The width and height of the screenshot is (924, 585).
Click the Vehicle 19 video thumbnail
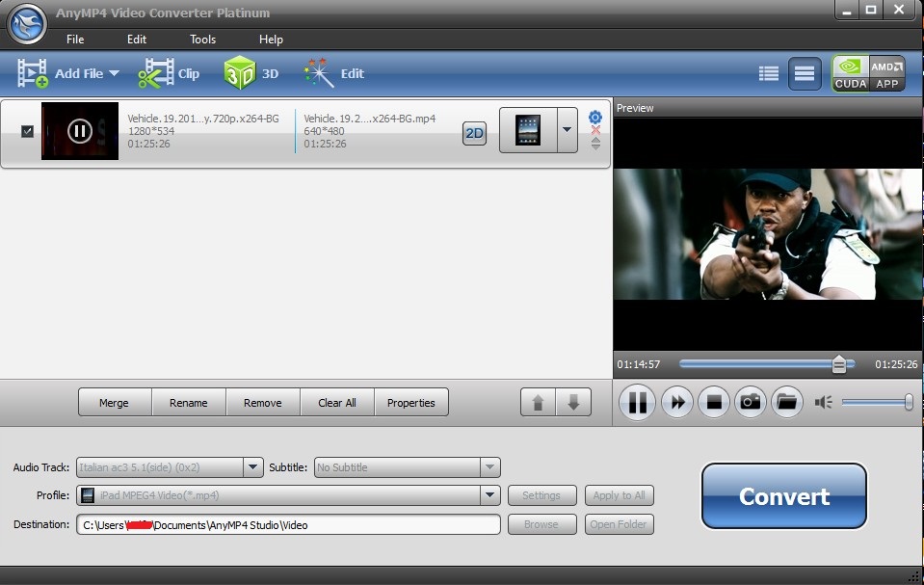click(x=80, y=131)
